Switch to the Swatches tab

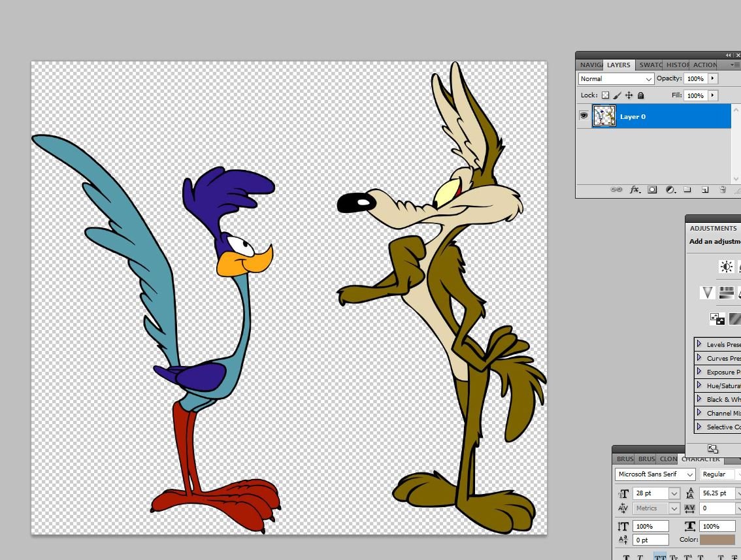click(650, 65)
